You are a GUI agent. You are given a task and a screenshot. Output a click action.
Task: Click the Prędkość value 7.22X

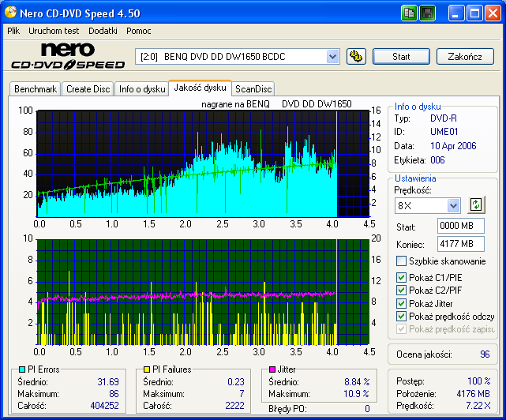coord(478,406)
